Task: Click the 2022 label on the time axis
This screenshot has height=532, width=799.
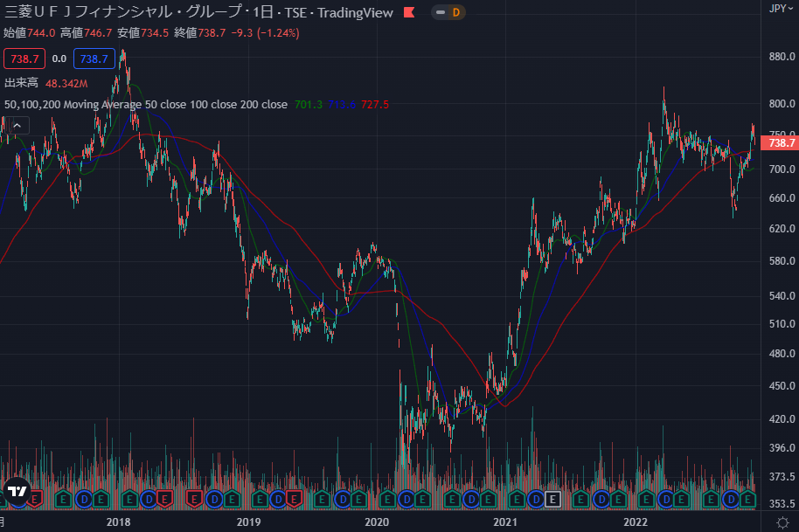Action: coord(636,522)
